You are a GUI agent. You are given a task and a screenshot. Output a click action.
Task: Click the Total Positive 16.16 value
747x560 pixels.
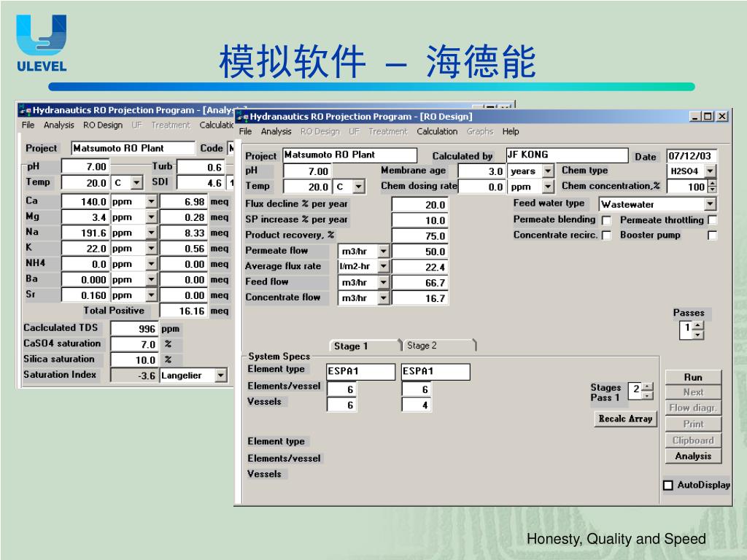183,311
